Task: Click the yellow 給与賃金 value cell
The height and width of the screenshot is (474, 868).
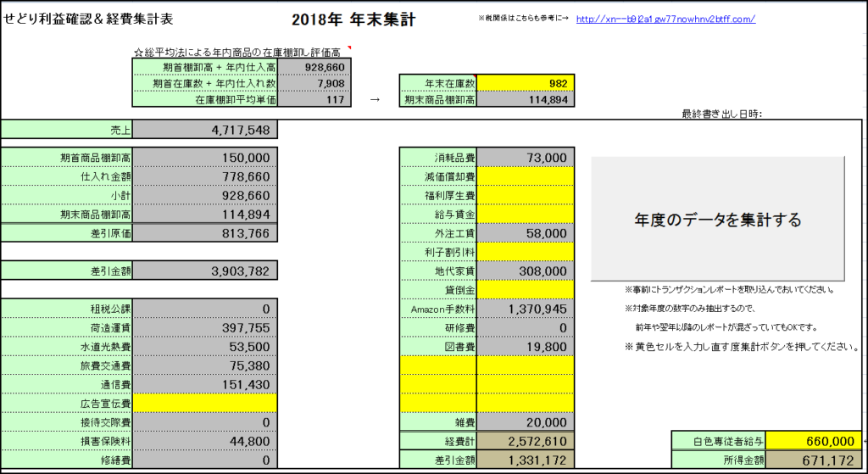Action: point(526,214)
